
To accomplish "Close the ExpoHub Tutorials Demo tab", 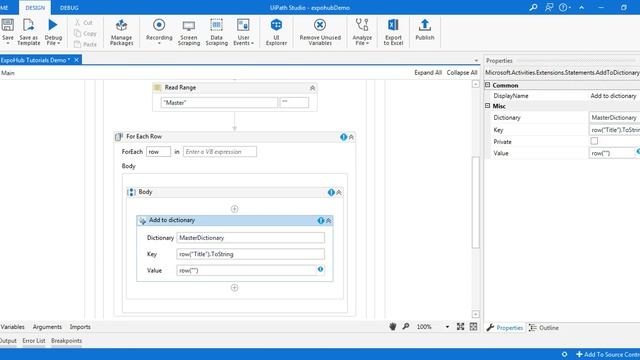I will (x=76, y=60).
